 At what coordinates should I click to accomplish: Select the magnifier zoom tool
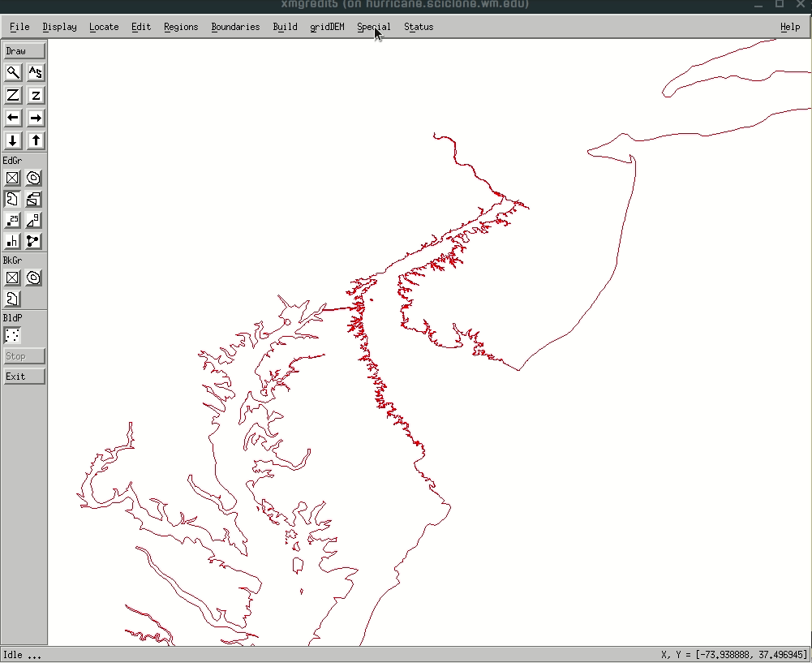[13, 72]
